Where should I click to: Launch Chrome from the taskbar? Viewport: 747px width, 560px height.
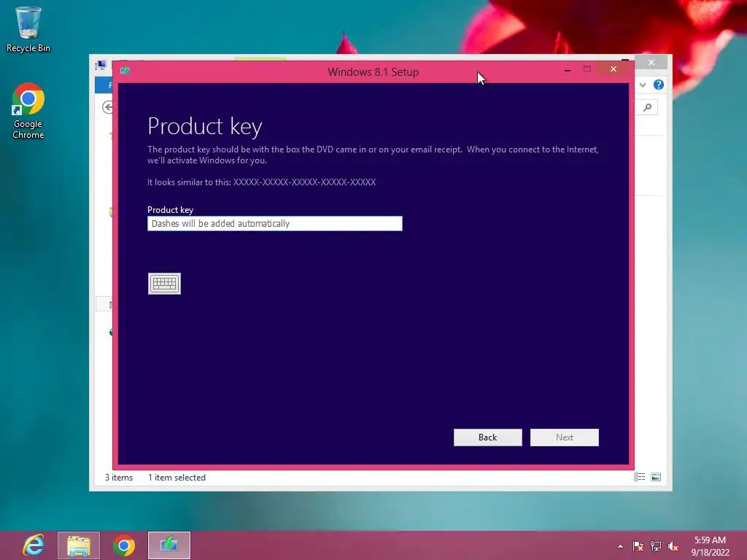(124, 545)
